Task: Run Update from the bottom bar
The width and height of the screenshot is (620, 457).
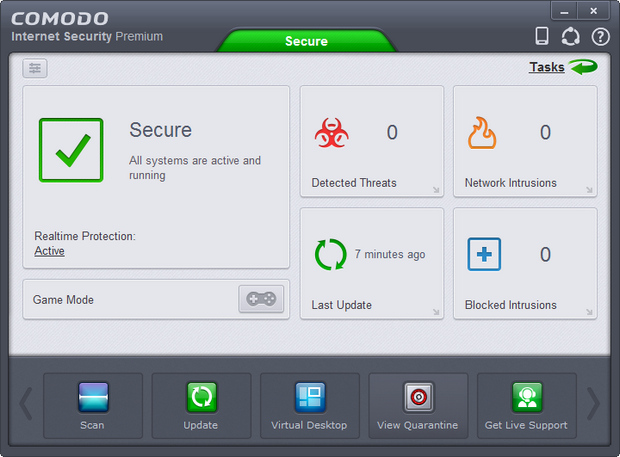Action: [201, 406]
